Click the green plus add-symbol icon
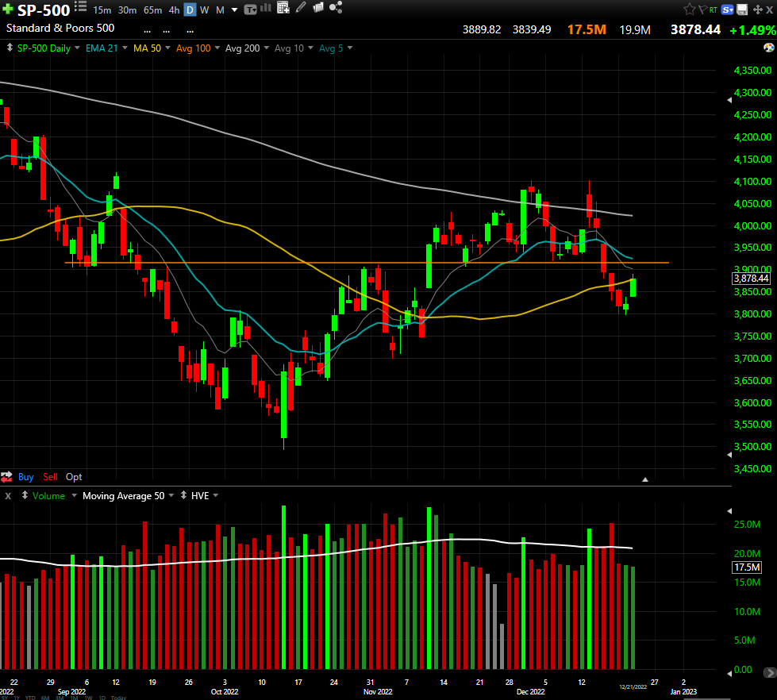 click(7, 9)
